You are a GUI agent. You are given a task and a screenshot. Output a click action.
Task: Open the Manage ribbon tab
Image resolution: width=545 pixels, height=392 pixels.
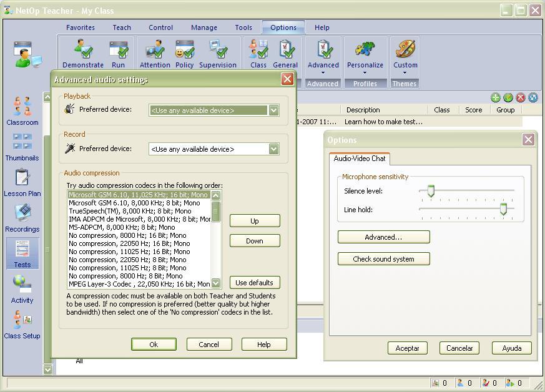tap(204, 27)
